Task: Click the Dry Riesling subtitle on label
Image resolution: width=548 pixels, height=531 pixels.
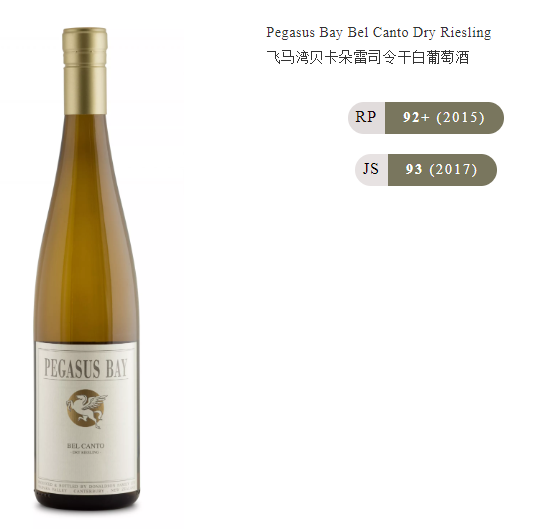Action: click(x=86, y=453)
